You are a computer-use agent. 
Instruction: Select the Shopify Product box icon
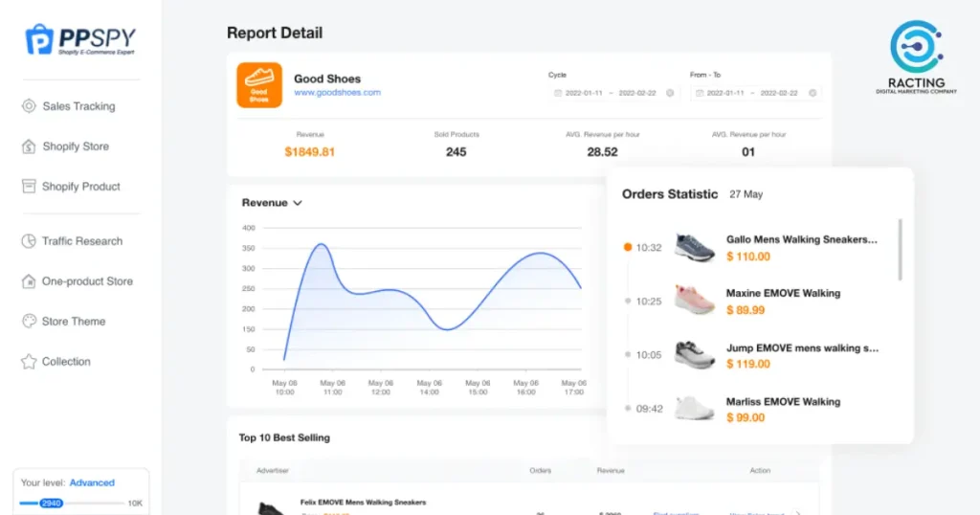coord(29,187)
